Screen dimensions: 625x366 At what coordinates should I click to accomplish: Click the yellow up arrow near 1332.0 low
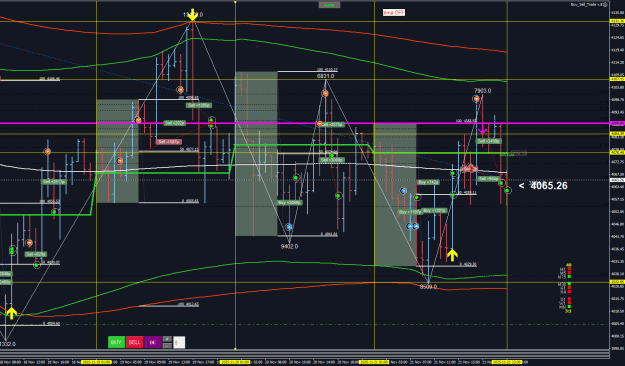12,313
